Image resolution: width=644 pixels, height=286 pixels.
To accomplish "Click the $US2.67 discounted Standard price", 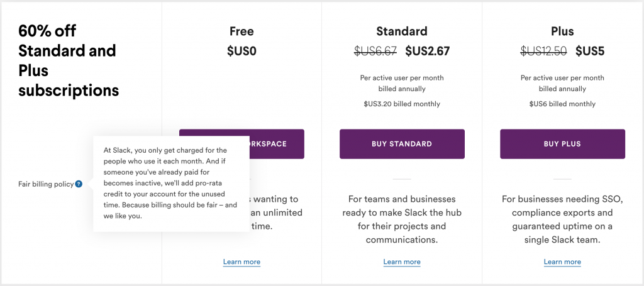I will point(428,51).
